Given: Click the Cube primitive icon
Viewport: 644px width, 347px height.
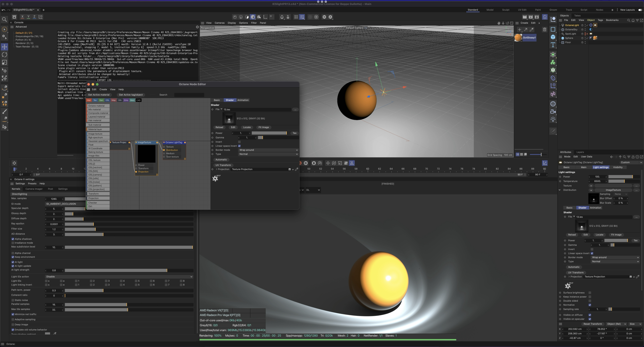Looking at the screenshot, I should pos(553,37).
